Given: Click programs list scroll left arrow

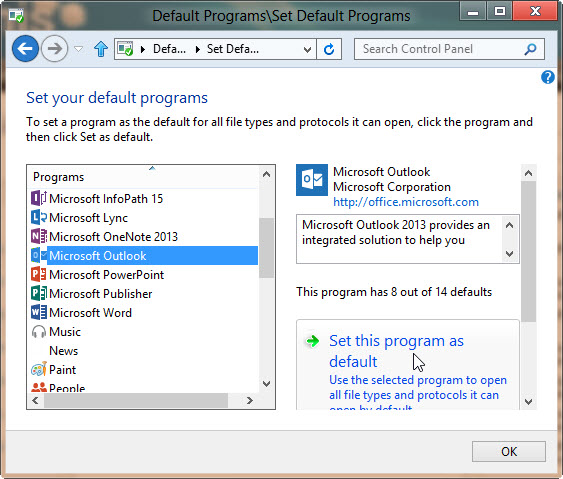Looking at the screenshot, I should [x=35, y=400].
